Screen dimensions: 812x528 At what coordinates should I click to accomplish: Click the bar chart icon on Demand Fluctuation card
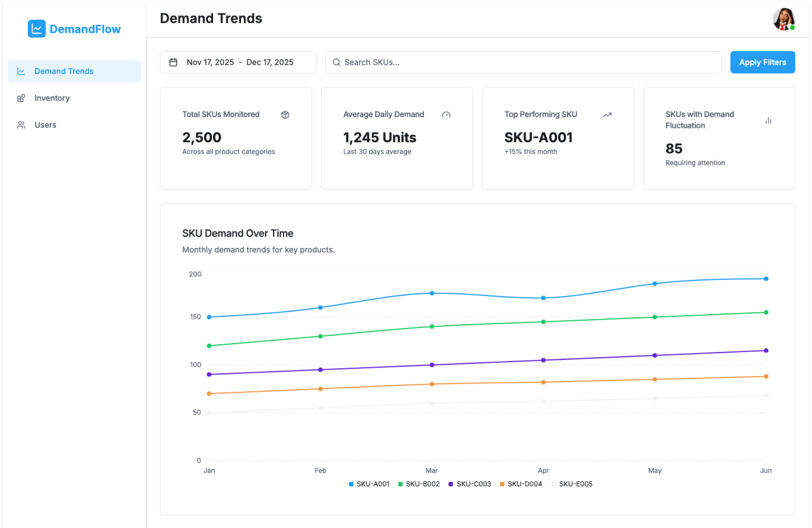coord(768,121)
